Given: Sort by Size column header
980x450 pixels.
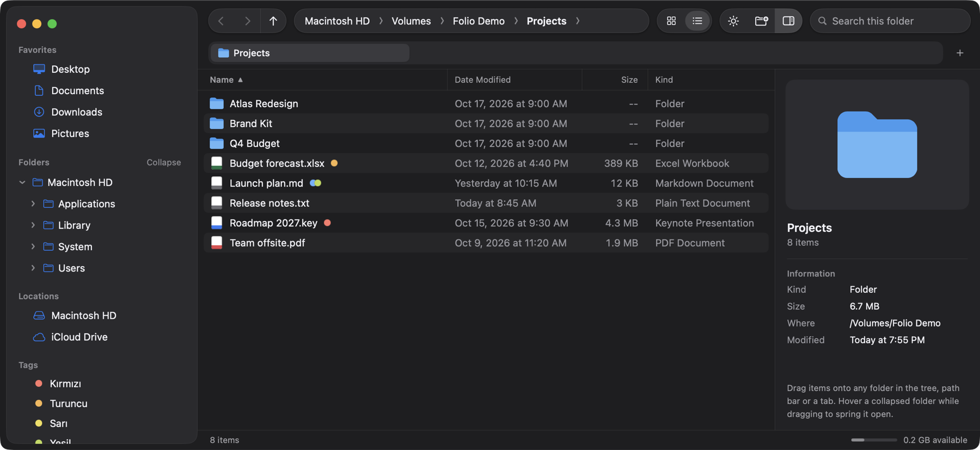Looking at the screenshot, I should (615, 79).
